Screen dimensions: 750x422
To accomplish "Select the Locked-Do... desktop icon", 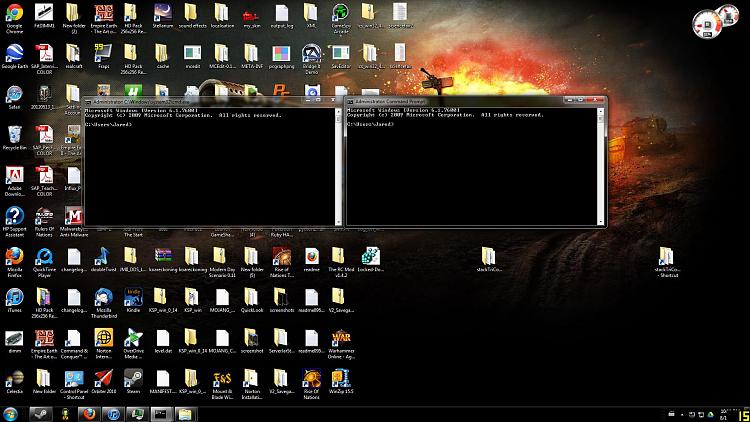I will click(x=370, y=260).
